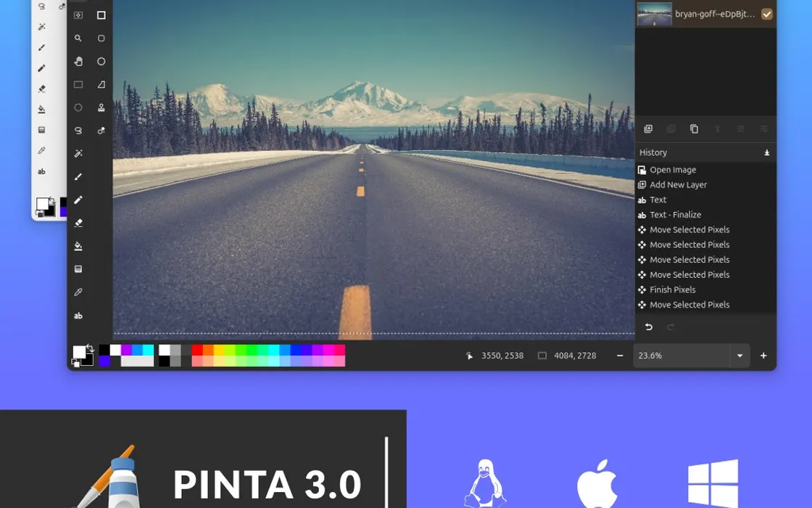Click the reset colors icon in dark window
This screenshot has width=812, height=508.
pos(76,364)
